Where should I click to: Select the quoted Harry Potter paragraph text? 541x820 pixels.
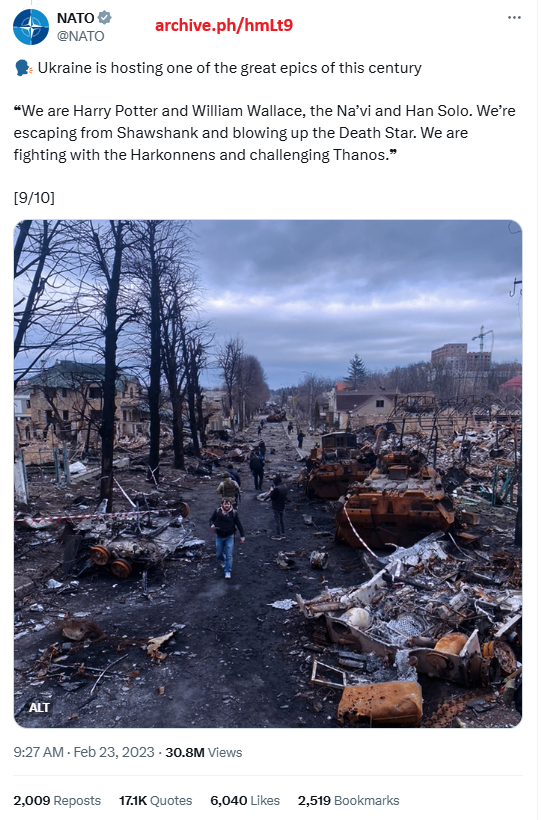[265, 133]
